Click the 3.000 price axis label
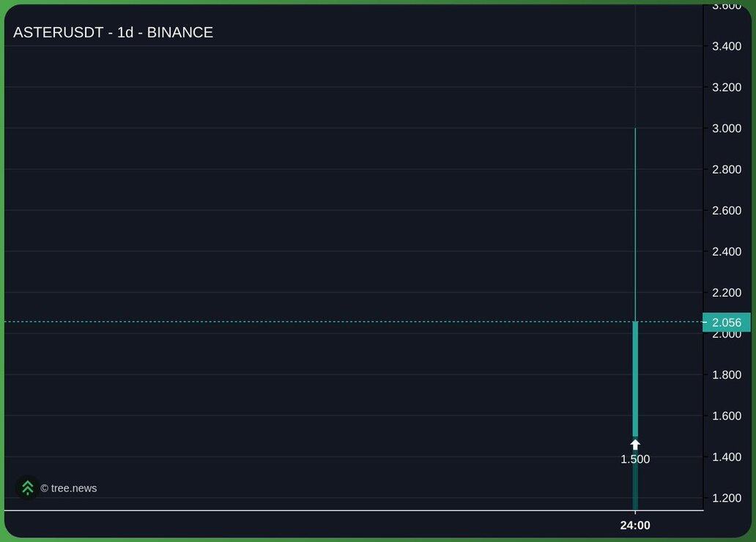Viewport: 756px width, 542px height. click(x=726, y=129)
